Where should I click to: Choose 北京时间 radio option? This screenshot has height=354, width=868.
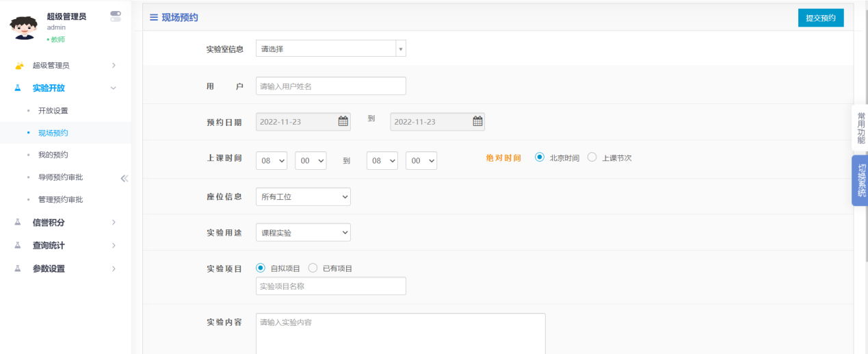pos(540,157)
